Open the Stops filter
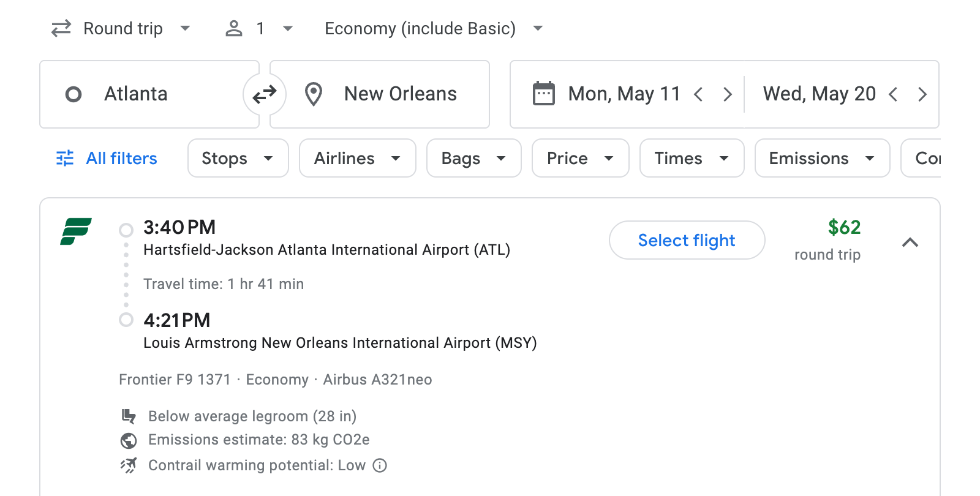The height and width of the screenshot is (496, 980). (238, 158)
